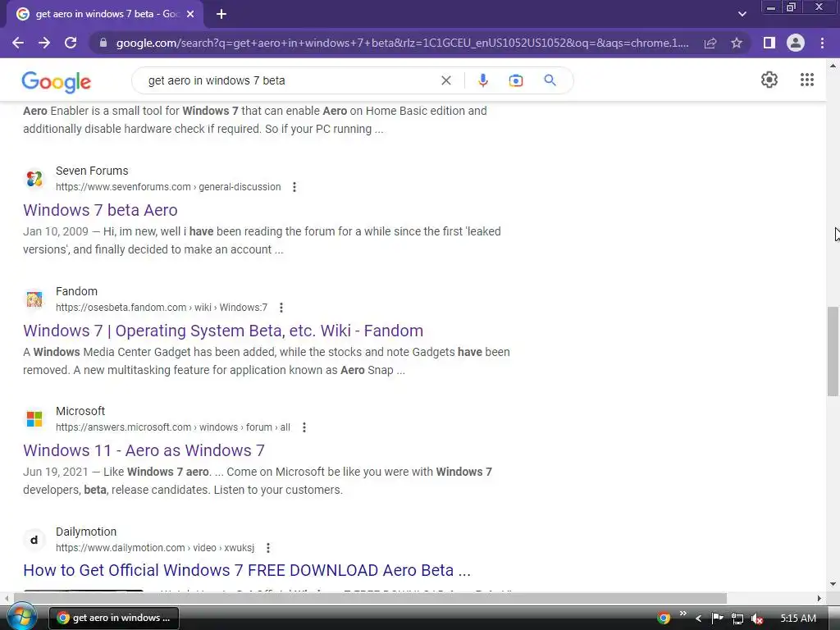Viewport: 840px width, 630px height.
Task: Open more options for the Microsoft result
Action: pyautogui.click(x=304, y=427)
